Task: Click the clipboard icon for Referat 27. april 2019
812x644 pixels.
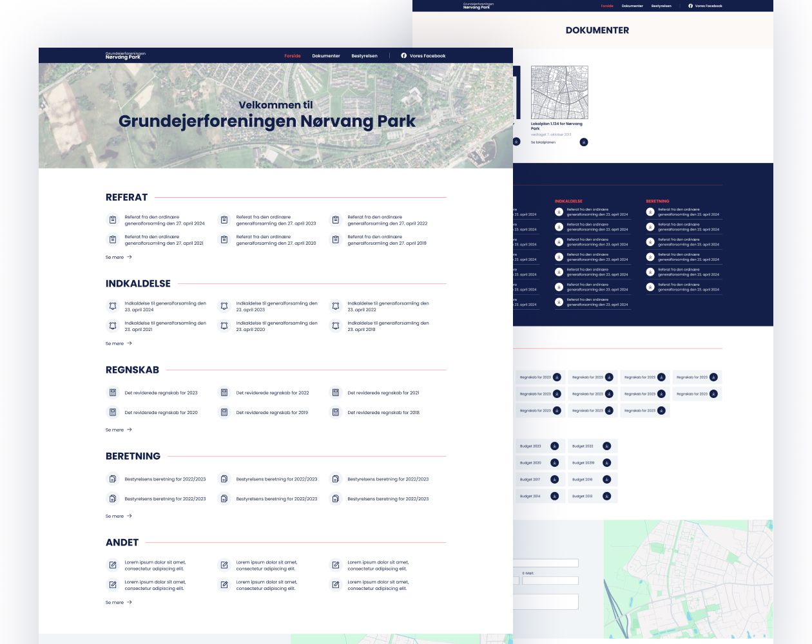Action: pos(336,240)
